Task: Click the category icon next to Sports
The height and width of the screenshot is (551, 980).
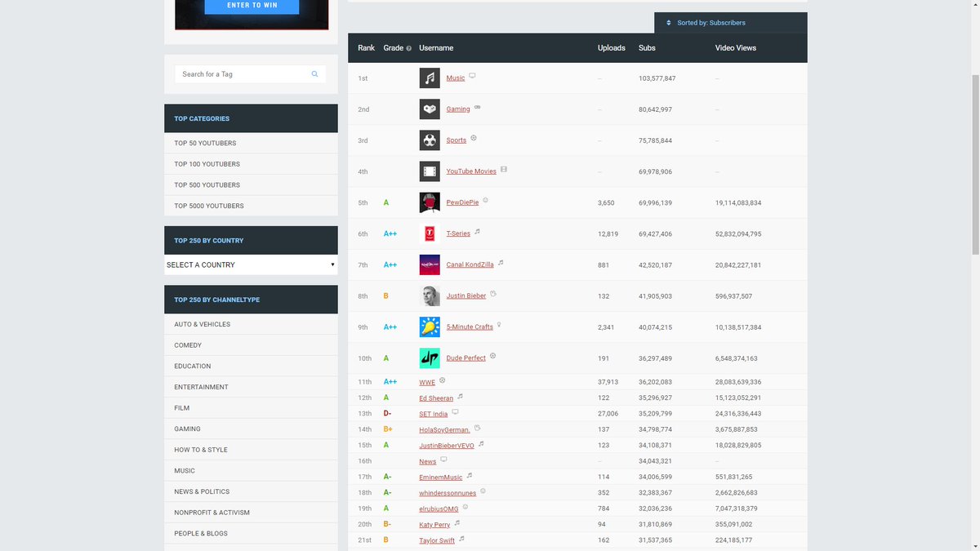Action: click(x=474, y=138)
